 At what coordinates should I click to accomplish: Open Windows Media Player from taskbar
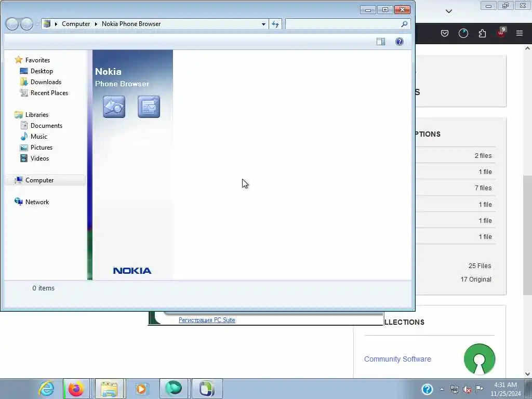[142, 389]
